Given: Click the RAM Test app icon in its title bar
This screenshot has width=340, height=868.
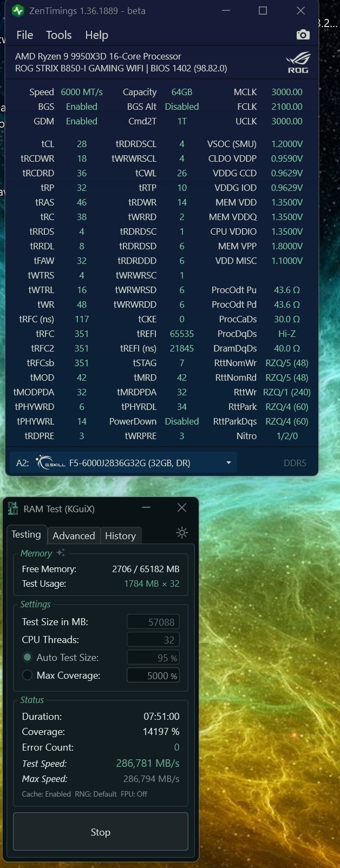Looking at the screenshot, I should click(x=12, y=508).
